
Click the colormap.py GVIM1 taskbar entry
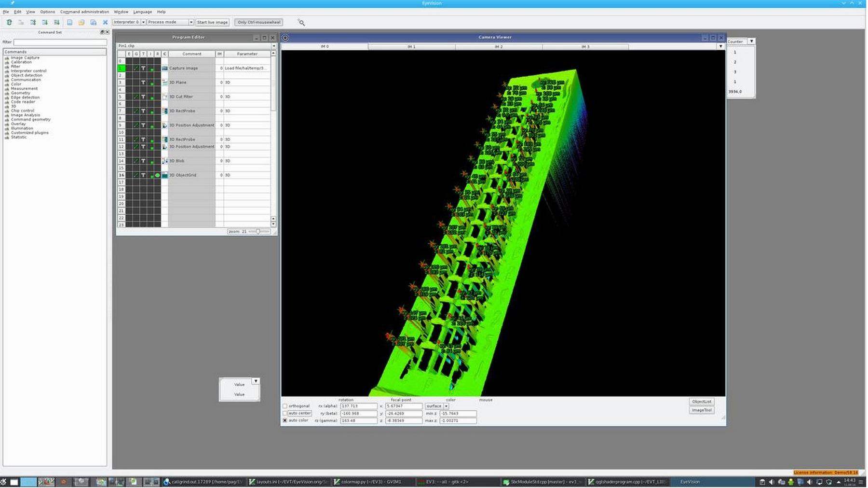point(373,482)
